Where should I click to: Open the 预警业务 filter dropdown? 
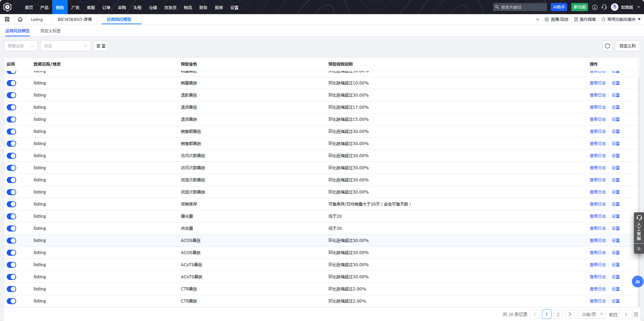pyautogui.click(x=21, y=46)
